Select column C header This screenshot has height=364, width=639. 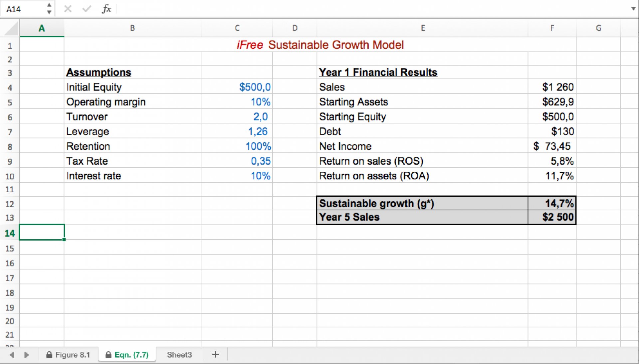237,28
